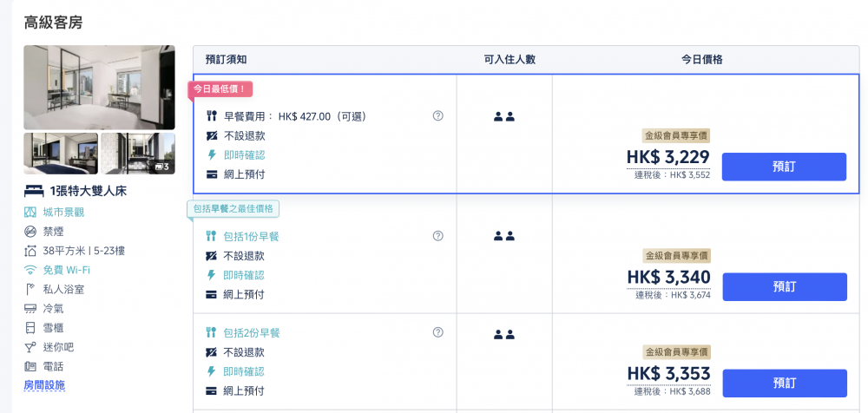This screenshot has width=868, height=413.
Task: Click the 包括1份早餐 breakfast link
Action: [x=251, y=236]
